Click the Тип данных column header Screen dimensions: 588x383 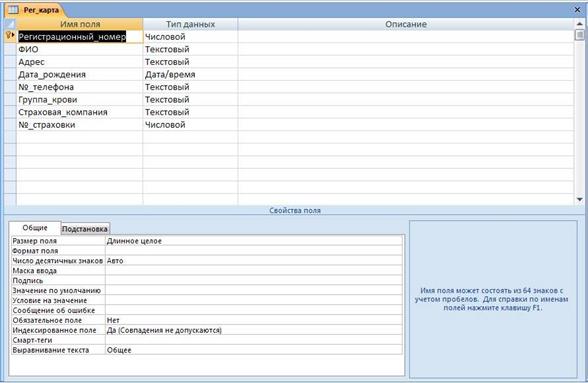point(190,24)
